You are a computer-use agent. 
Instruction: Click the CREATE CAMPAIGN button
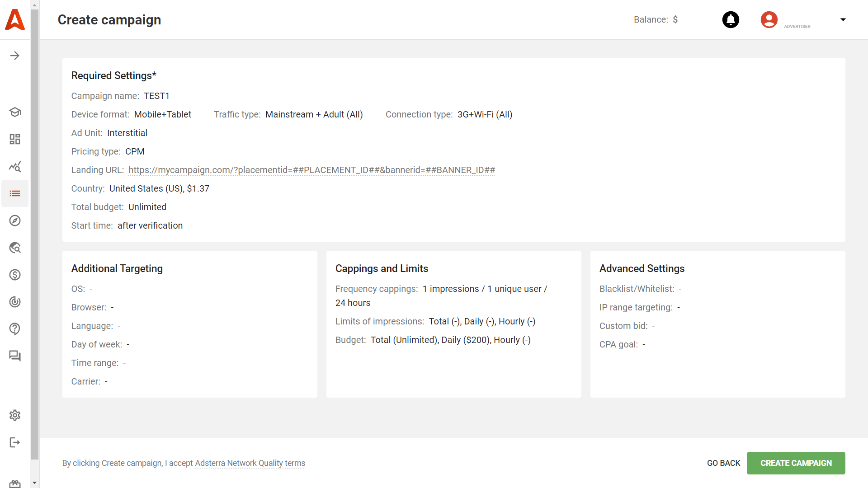coord(796,463)
